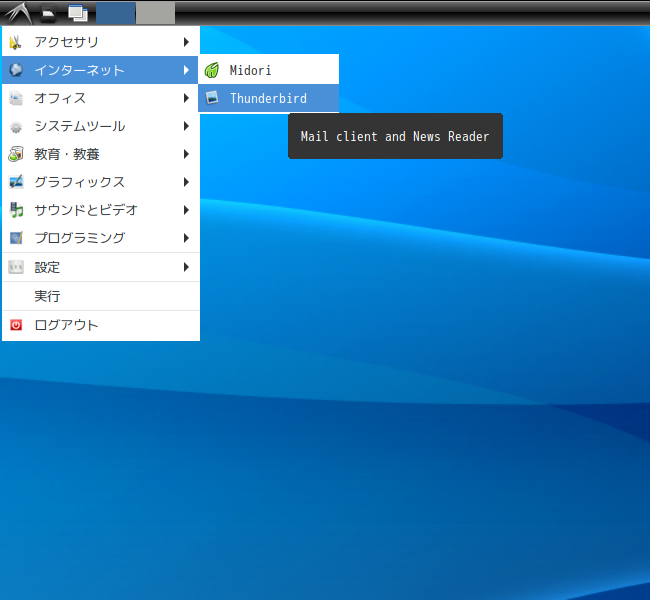Image resolution: width=650 pixels, height=600 pixels.
Task: Expand the プログラミング submenu arrow
Action: point(186,238)
